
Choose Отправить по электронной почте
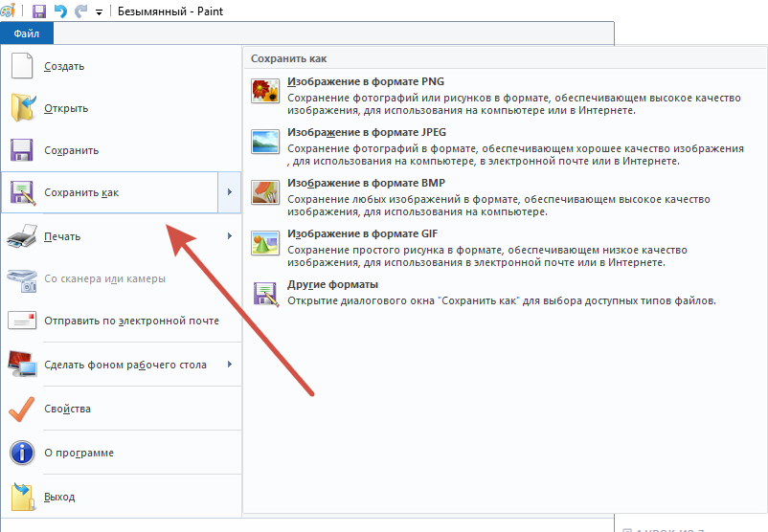131,321
